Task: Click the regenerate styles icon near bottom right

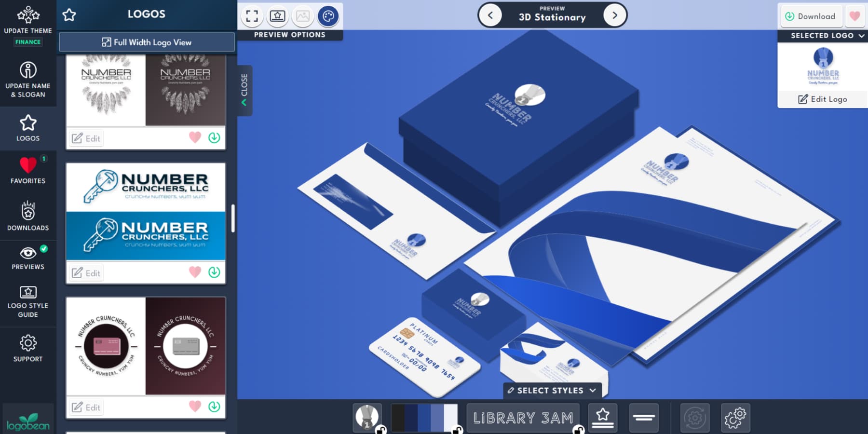Action: tap(694, 418)
